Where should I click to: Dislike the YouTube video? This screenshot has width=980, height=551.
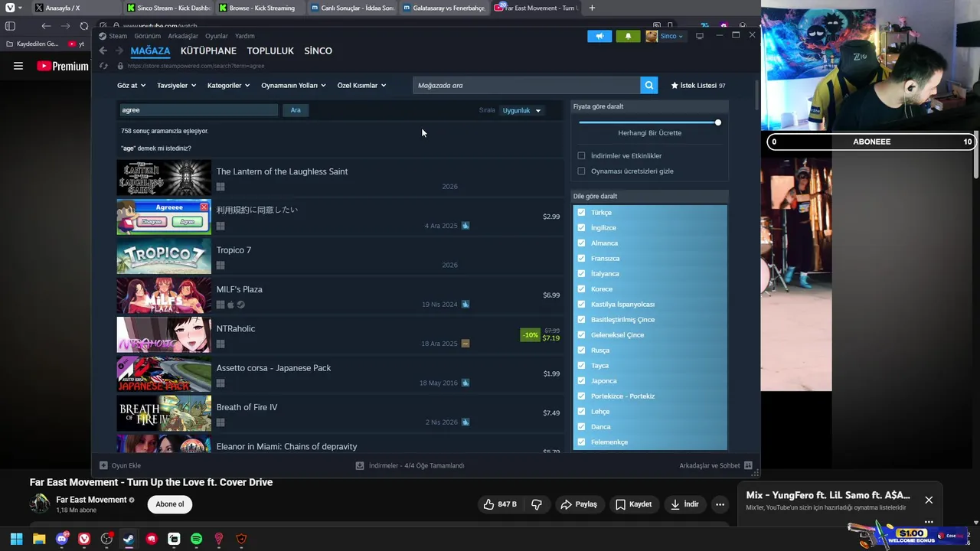pyautogui.click(x=537, y=504)
